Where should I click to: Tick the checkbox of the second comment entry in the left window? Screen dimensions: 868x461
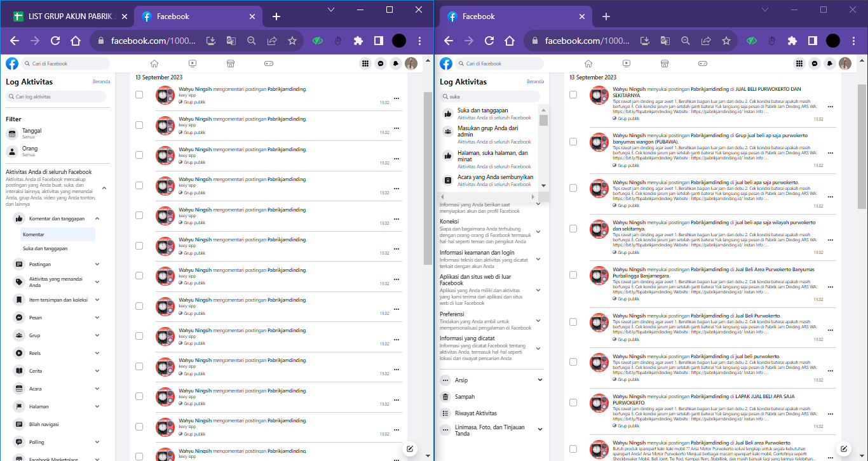[139, 125]
